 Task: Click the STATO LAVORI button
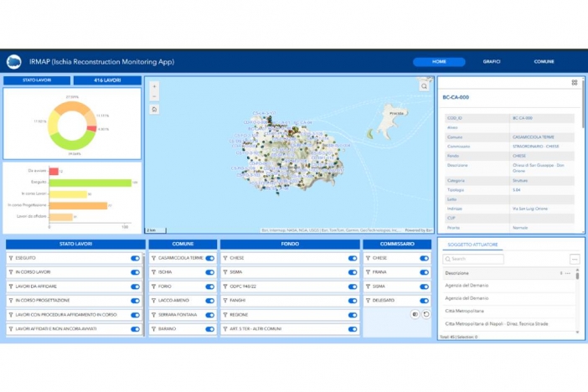[37, 80]
